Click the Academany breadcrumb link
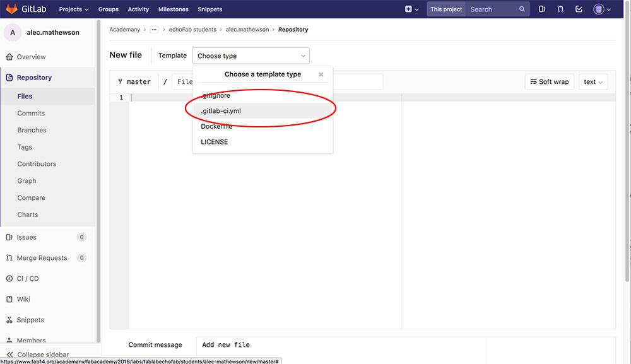631x364 pixels. [125, 30]
